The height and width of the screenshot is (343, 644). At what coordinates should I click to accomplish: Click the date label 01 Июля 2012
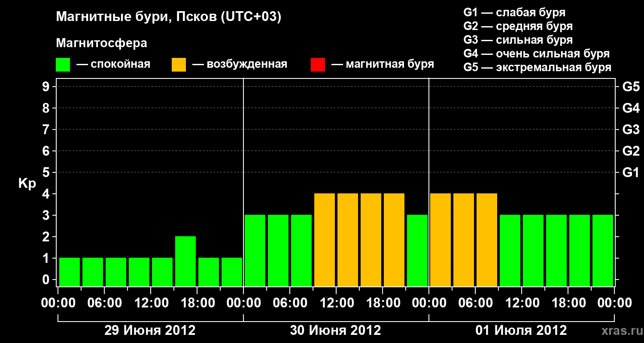coord(521,331)
